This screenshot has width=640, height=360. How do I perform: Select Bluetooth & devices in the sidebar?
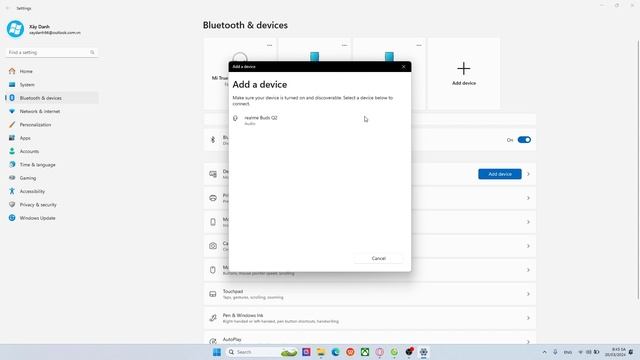point(52,98)
